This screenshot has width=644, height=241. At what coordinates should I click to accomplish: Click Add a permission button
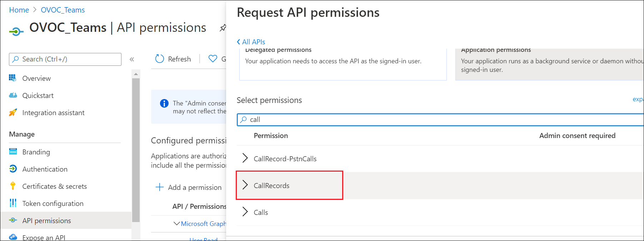pos(189,187)
